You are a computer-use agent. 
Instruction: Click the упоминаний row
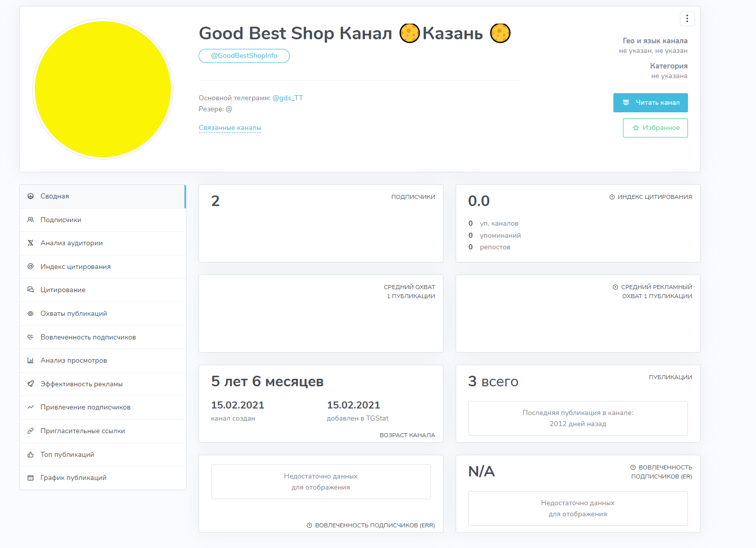[494, 236]
